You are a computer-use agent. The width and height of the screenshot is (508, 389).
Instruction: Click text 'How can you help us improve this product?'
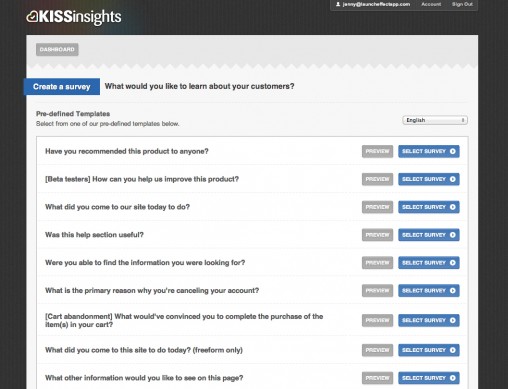[165, 179]
